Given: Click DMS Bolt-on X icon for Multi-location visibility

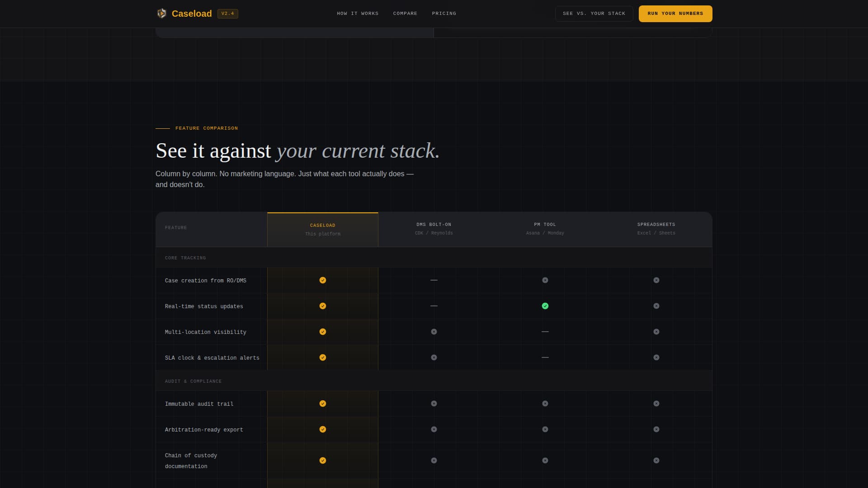Looking at the screenshot, I should coord(434,332).
